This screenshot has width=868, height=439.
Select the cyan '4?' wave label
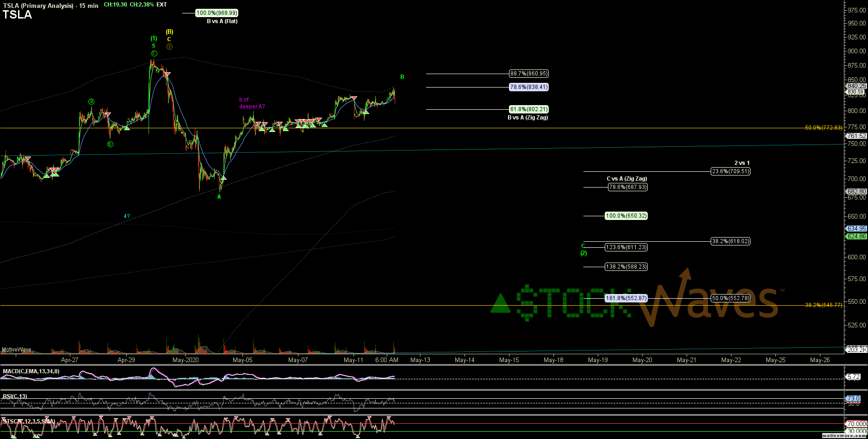126,216
